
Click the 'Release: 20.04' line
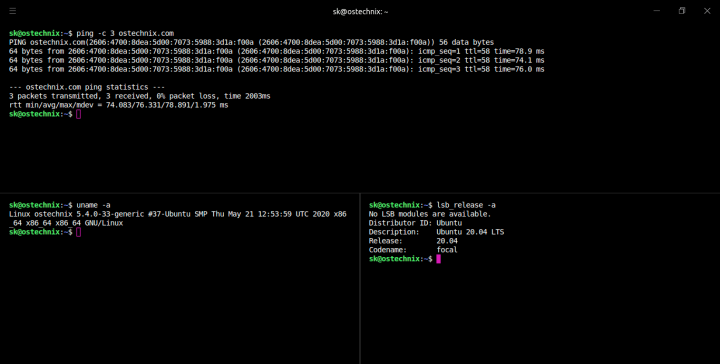[413, 241]
